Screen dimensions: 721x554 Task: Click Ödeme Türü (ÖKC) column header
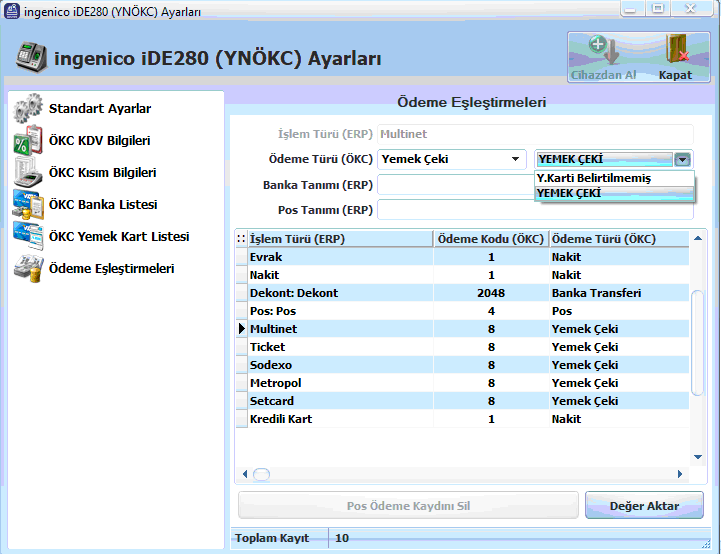click(619, 239)
